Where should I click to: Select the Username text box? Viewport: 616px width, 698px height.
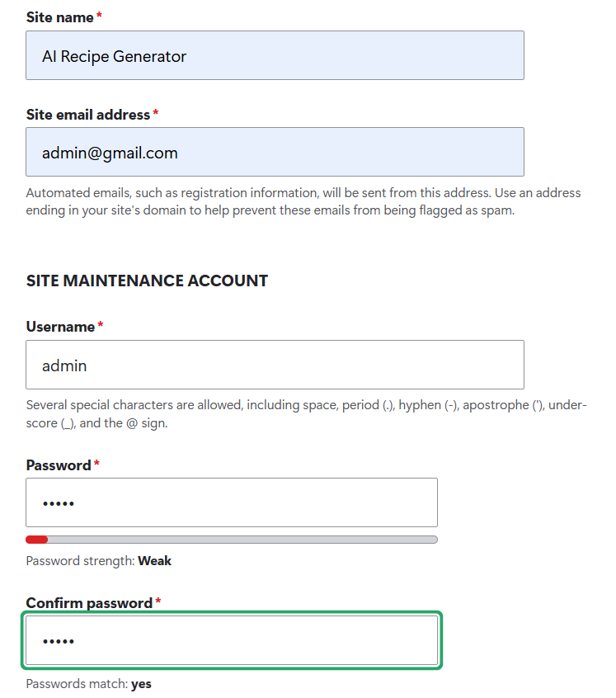click(275, 365)
